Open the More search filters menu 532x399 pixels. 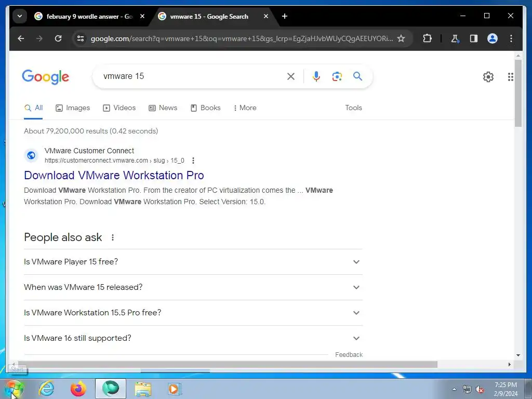tap(245, 108)
